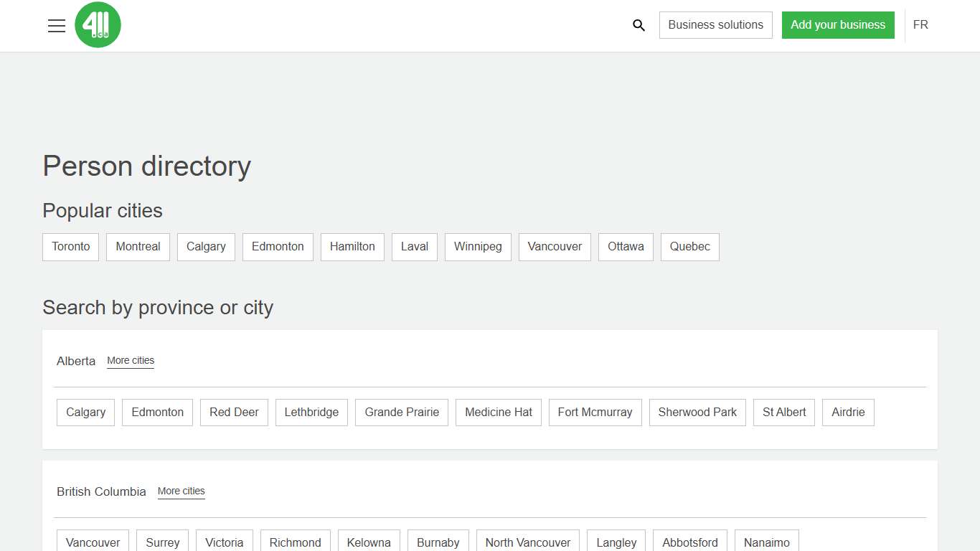
Task: Open Airdrie under Alberta
Action: [848, 413]
